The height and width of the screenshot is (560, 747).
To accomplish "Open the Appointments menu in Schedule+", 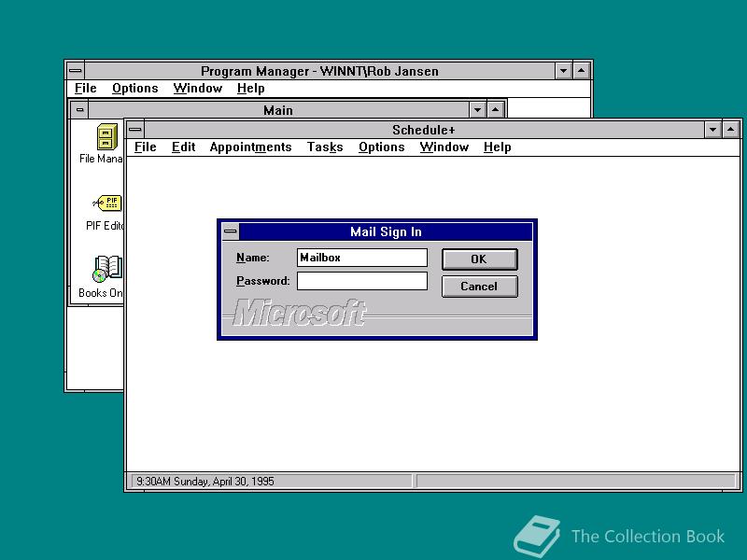I will click(250, 147).
